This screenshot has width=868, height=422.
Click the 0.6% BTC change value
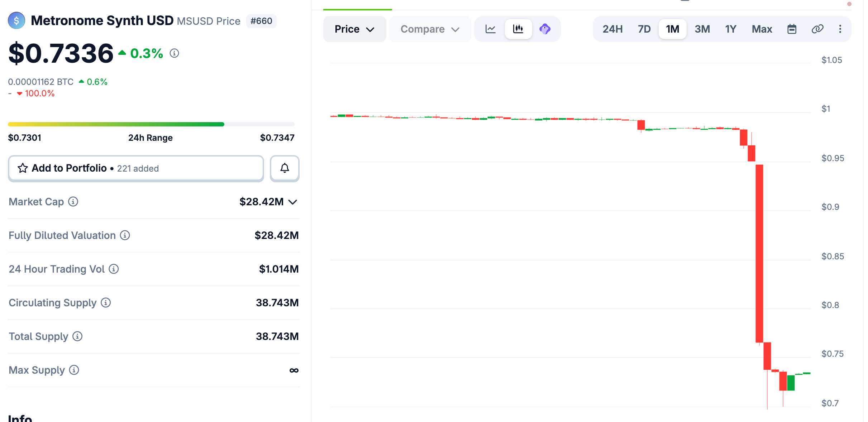click(97, 82)
